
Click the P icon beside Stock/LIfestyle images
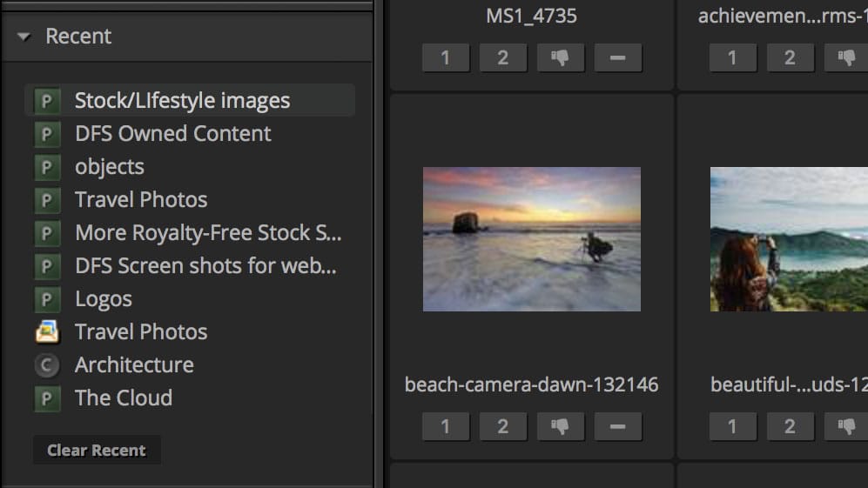coord(46,101)
